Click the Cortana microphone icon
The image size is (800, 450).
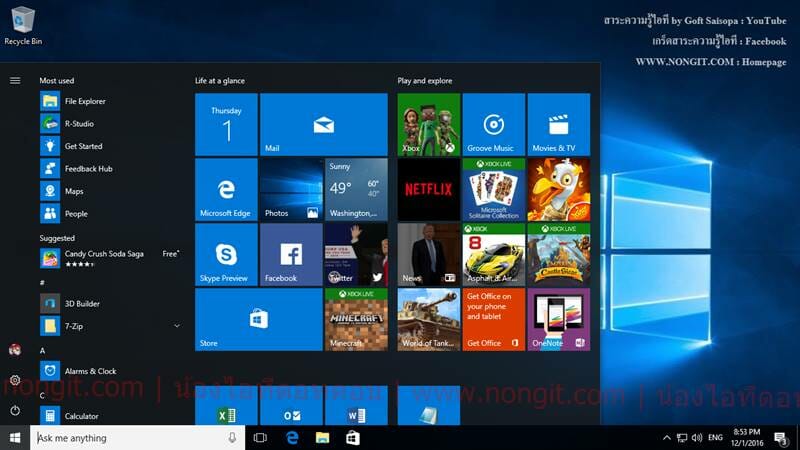click(x=232, y=438)
